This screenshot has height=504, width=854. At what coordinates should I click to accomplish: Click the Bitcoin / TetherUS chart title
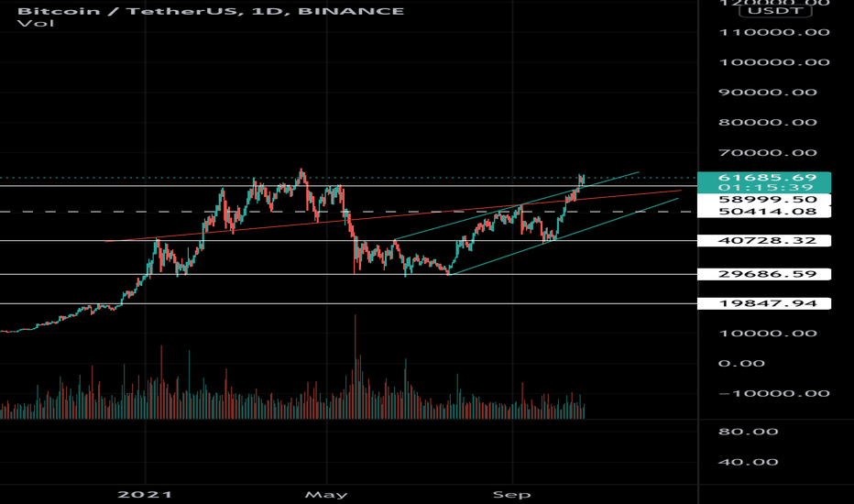coord(211,11)
